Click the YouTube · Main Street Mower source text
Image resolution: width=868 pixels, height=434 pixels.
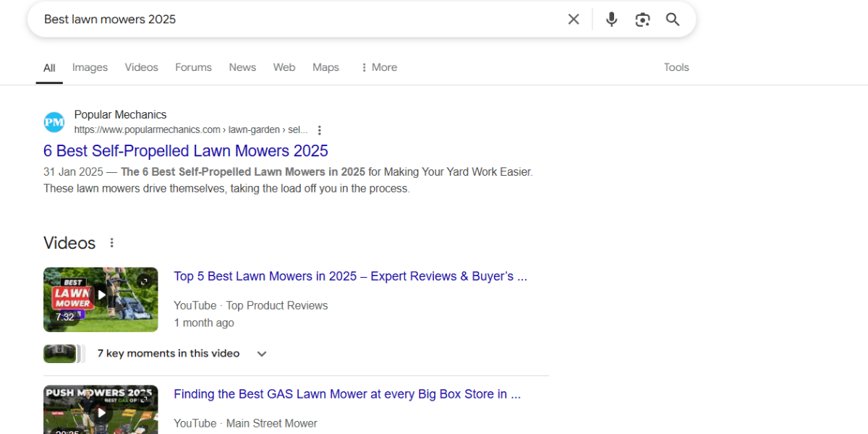point(245,423)
